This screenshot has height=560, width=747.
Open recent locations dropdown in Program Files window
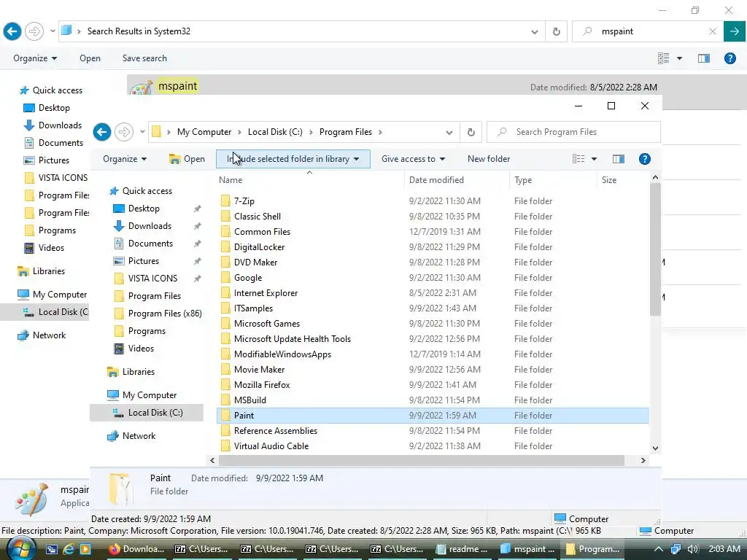pyautogui.click(x=142, y=132)
